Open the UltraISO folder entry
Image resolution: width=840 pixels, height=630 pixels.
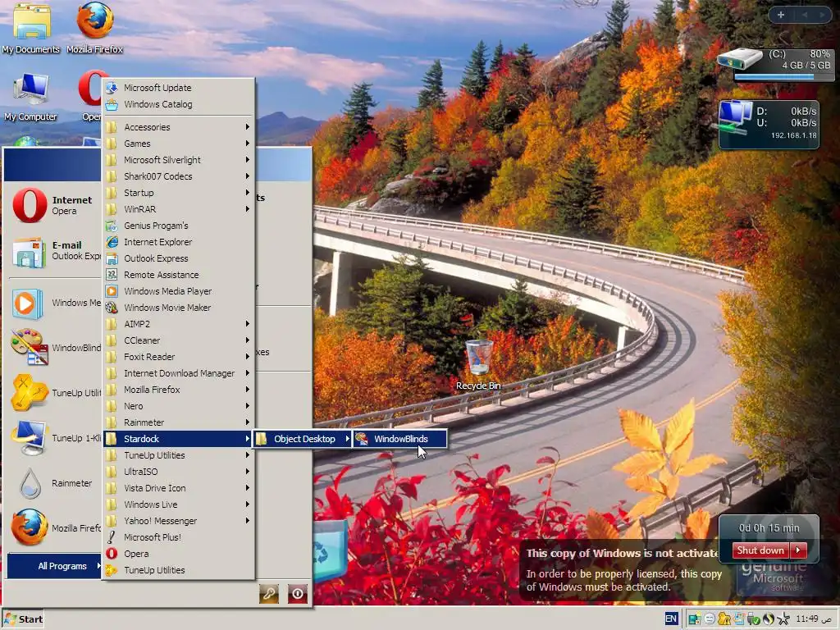tap(178, 472)
